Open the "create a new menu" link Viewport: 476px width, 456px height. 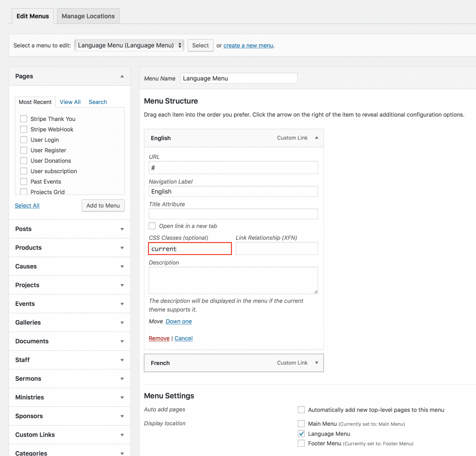[248, 45]
